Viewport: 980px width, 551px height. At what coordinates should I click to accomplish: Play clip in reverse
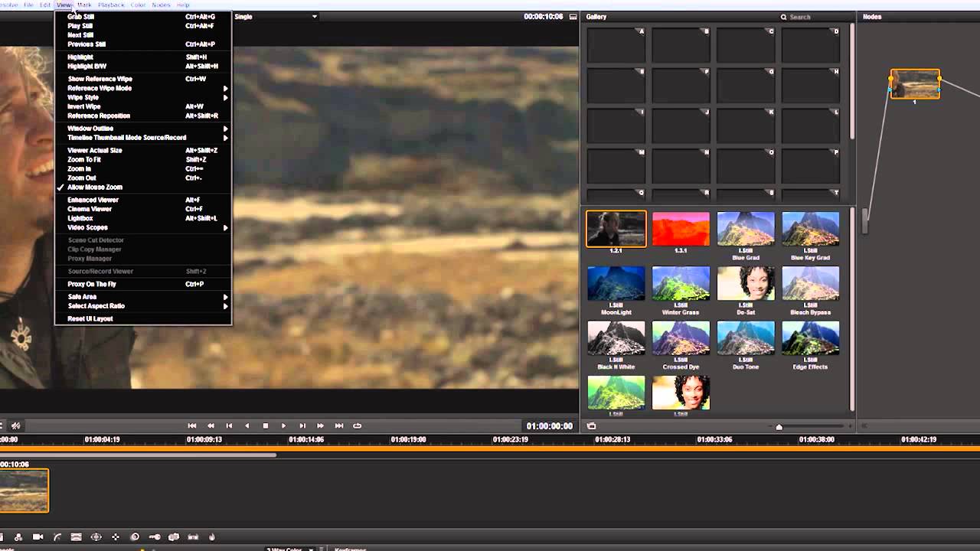247,425
